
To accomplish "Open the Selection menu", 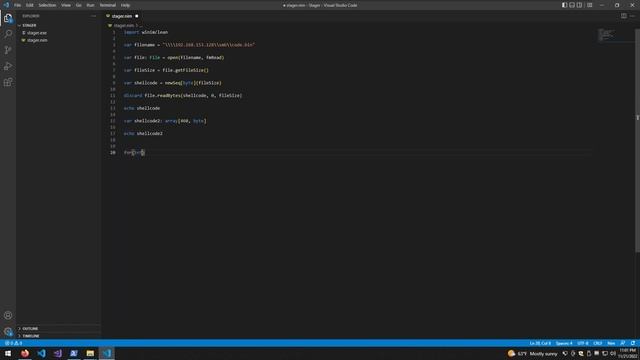I will tap(47, 5).
